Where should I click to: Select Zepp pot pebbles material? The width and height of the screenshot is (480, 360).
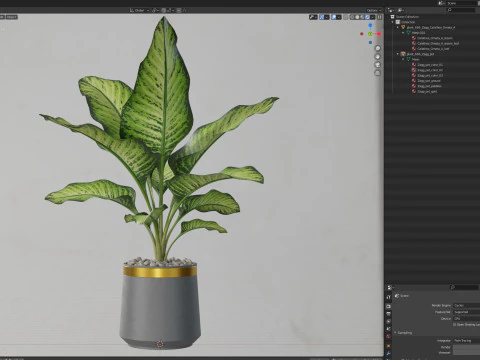click(x=429, y=86)
